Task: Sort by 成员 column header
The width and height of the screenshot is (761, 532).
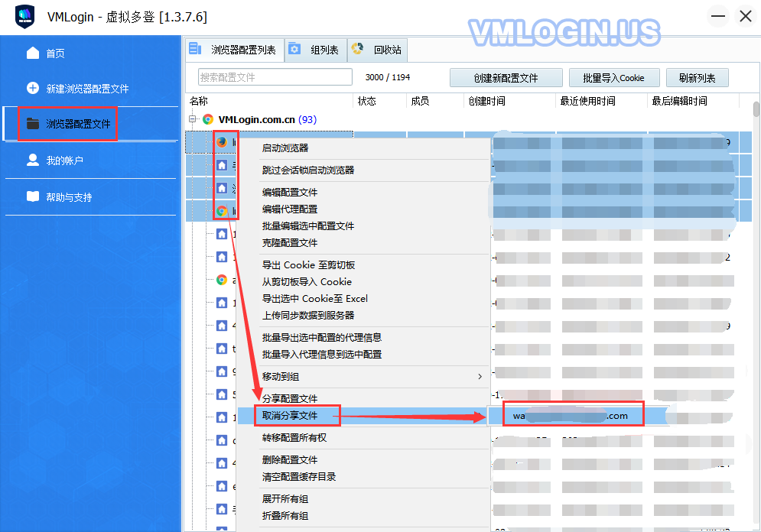Action: tap(421, 102)
